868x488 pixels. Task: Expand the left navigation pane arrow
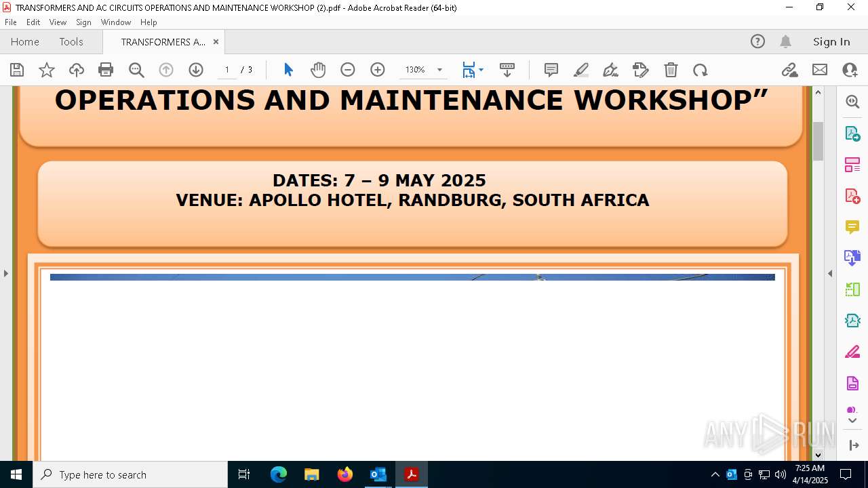tap(6, 273)
